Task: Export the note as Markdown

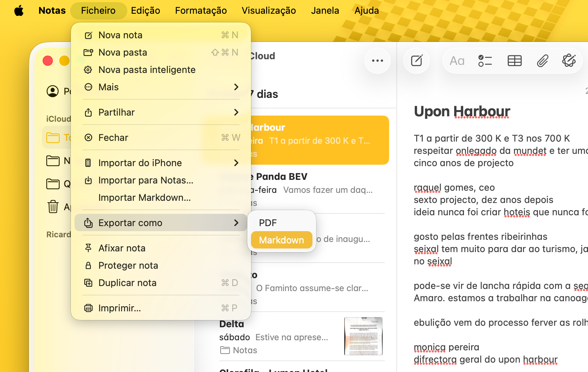Action: coord(282,240)
